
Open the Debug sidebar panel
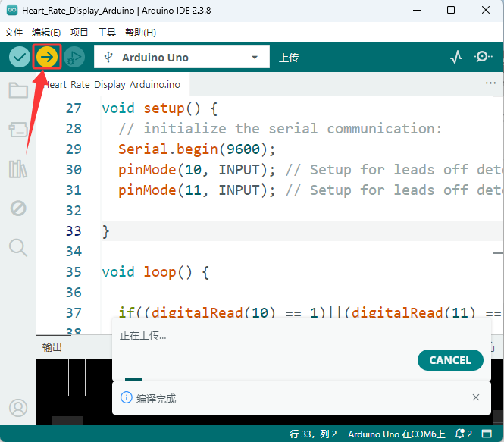(18, 208)
